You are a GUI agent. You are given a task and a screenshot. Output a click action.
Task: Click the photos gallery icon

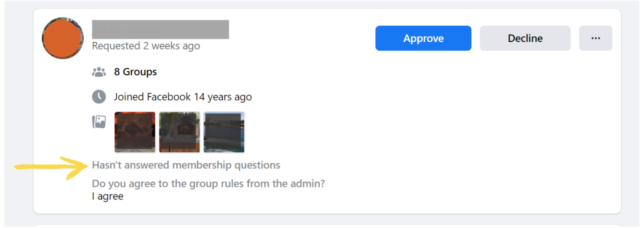tap(99, 121)
